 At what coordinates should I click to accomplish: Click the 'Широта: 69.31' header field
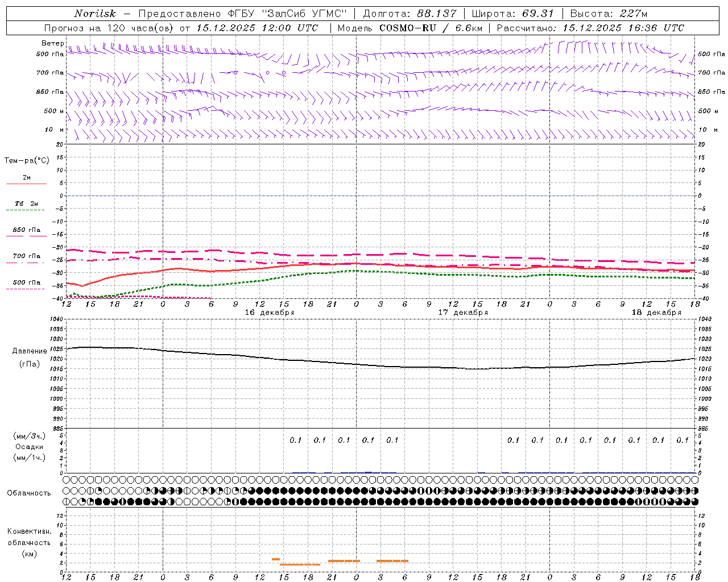(512, 14)
